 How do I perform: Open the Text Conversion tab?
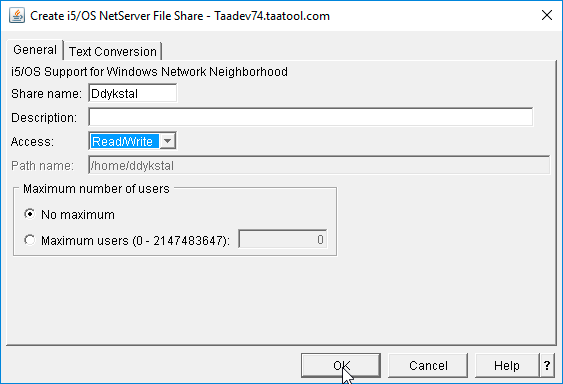[x=113, y=51]
